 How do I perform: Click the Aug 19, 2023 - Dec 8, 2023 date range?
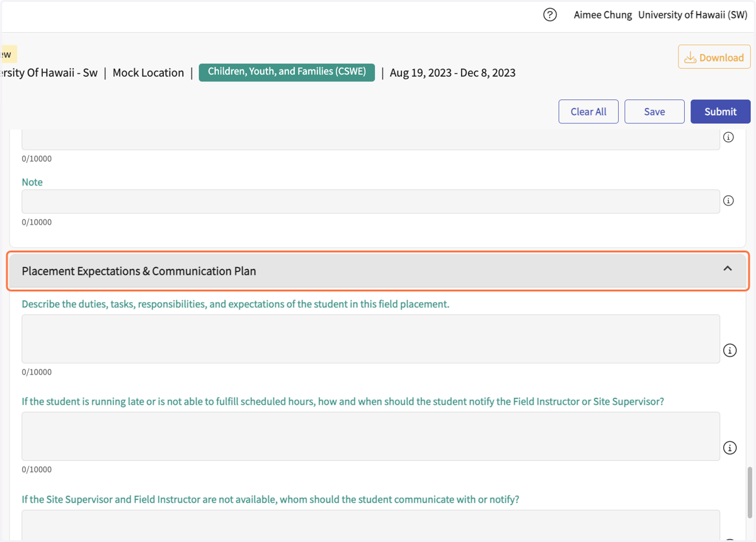coord(452,73)
